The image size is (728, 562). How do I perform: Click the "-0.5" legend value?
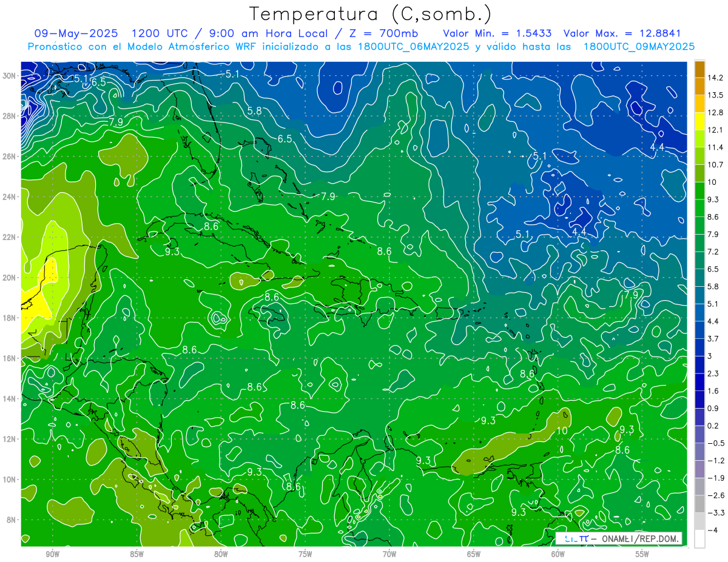pyautogui.click(x=716, y=443)
